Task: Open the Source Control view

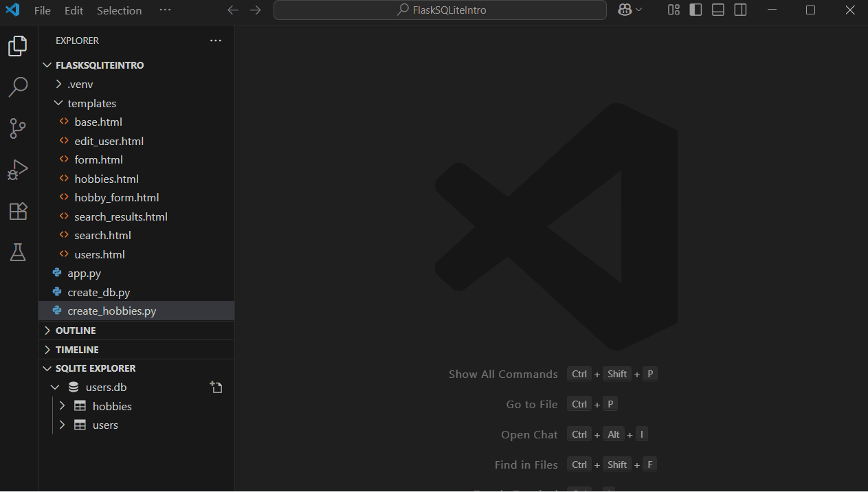Action: (x=18, y=128)
